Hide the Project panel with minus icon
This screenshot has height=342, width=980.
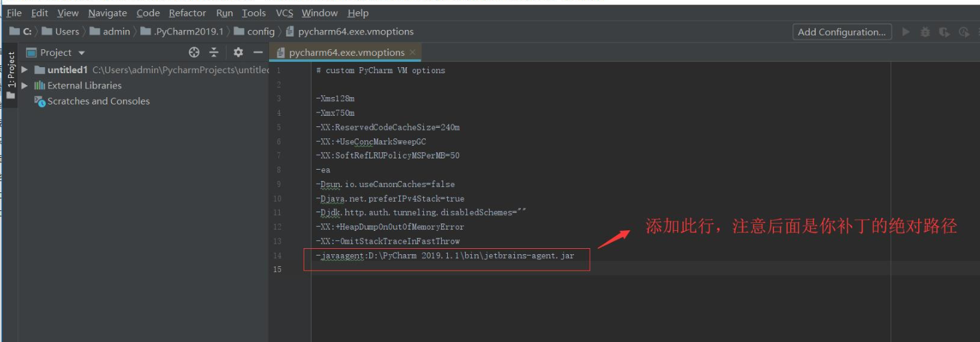click(x=258, y=53)
